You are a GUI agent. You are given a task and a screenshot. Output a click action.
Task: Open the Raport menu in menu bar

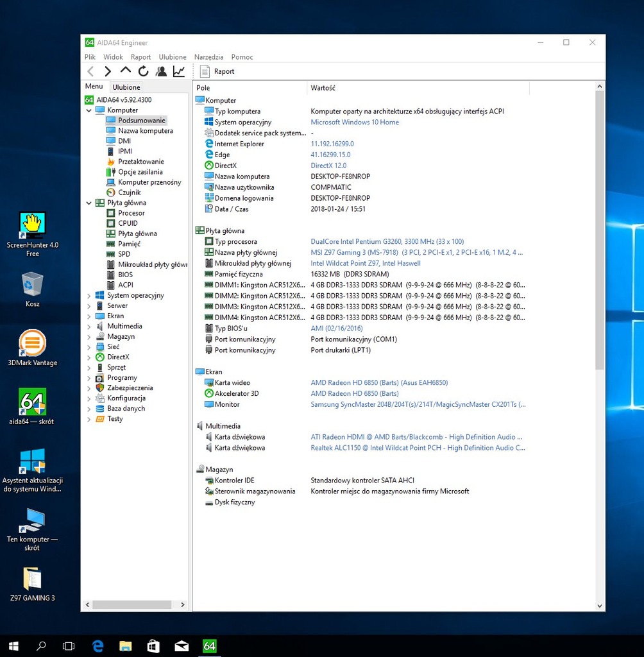(140, 57)
